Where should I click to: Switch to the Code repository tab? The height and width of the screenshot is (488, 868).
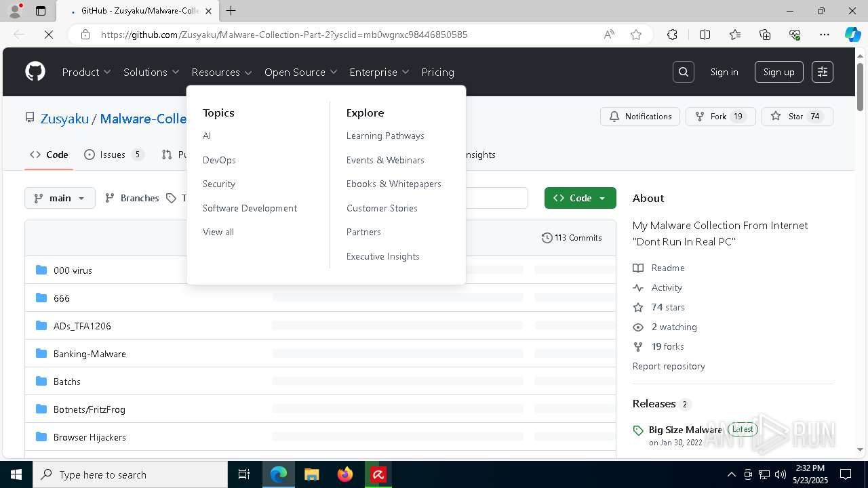point(49,155)
